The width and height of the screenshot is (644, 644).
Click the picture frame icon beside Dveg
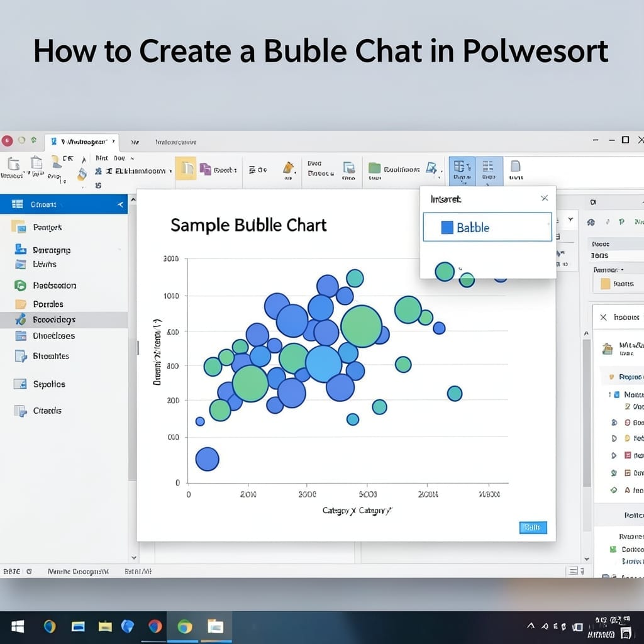click(349, 167)
